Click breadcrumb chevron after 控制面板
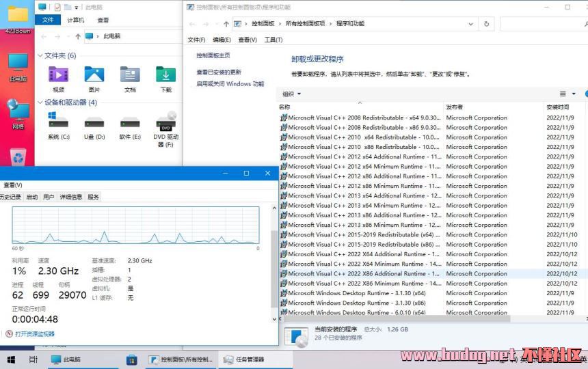Viewport: 588px width, 369px height. coord(280,24)
